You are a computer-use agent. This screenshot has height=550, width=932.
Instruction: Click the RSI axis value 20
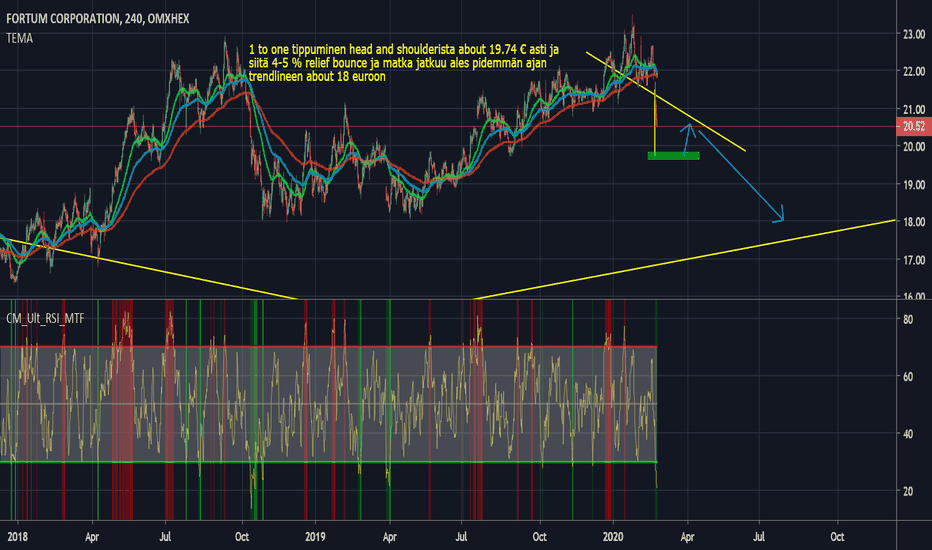pos(908,491)
